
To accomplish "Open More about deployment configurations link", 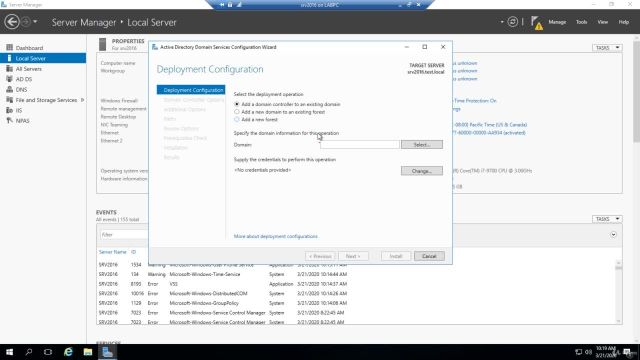I will pos(276,236).
